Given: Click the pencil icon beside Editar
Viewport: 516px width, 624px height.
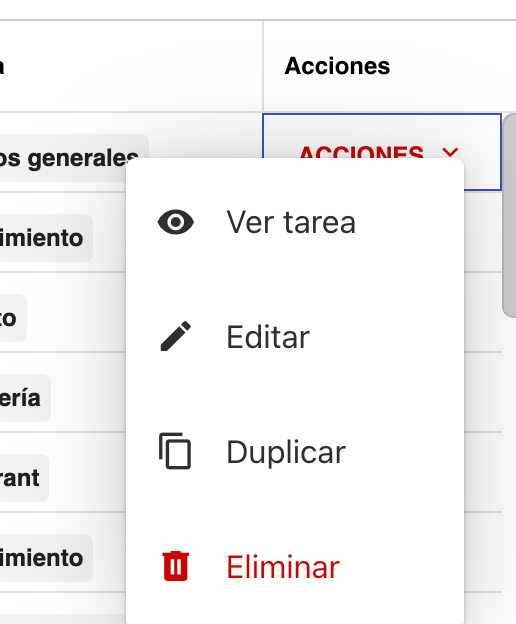Looking at the screenshot, I should (175, 336).
